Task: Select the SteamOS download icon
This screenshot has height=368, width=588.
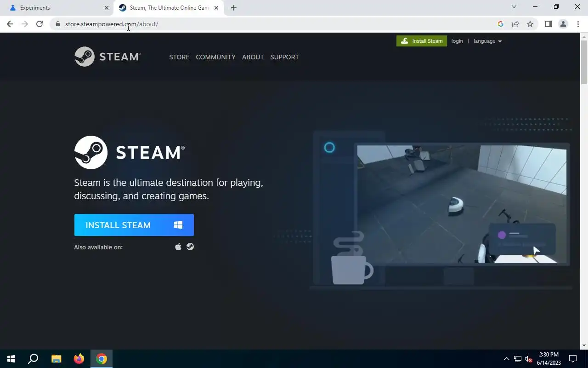Action: 190,247
